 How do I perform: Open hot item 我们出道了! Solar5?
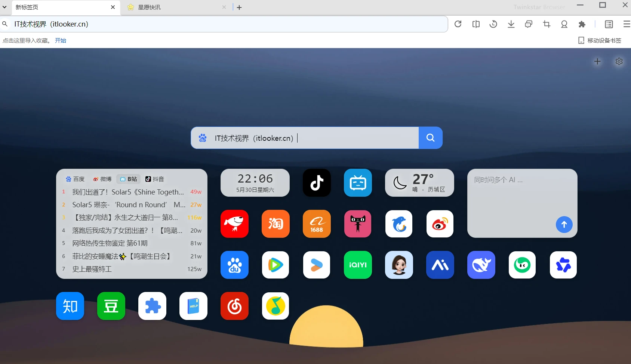coord(132,192)
